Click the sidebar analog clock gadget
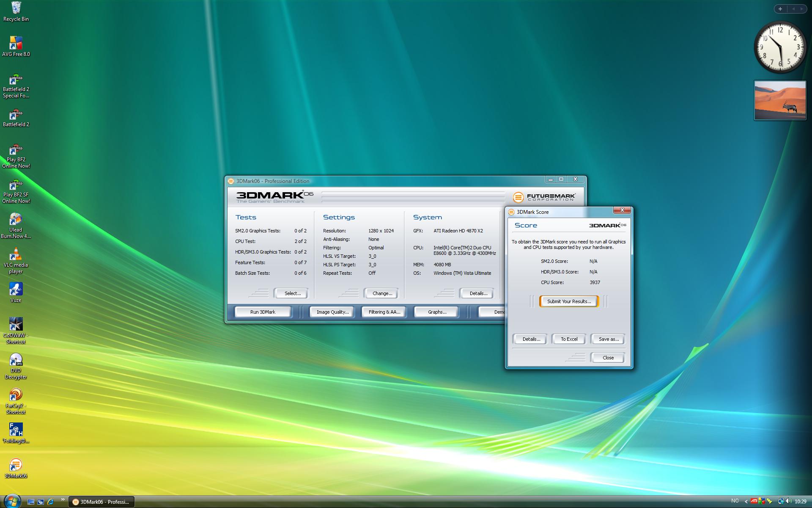Screen dimensions: 812x508 click(x=780, y=47)
